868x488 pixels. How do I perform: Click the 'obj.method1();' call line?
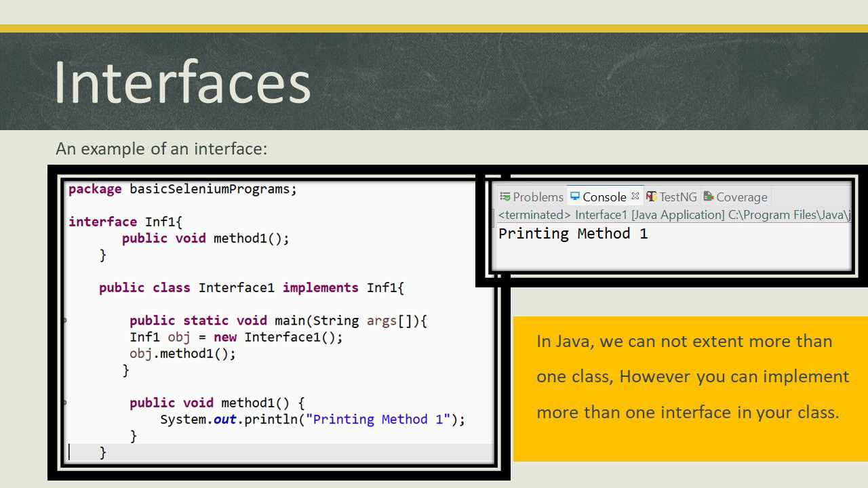coord(182,354)
